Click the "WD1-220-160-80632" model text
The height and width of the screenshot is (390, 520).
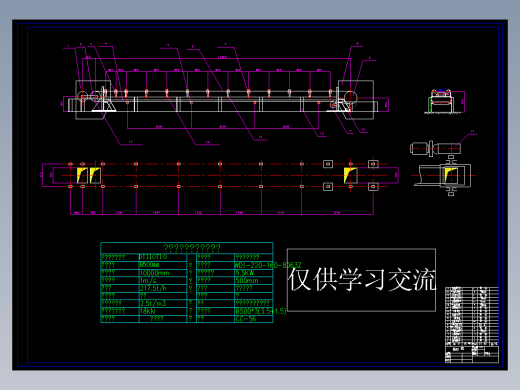point(268,265)
